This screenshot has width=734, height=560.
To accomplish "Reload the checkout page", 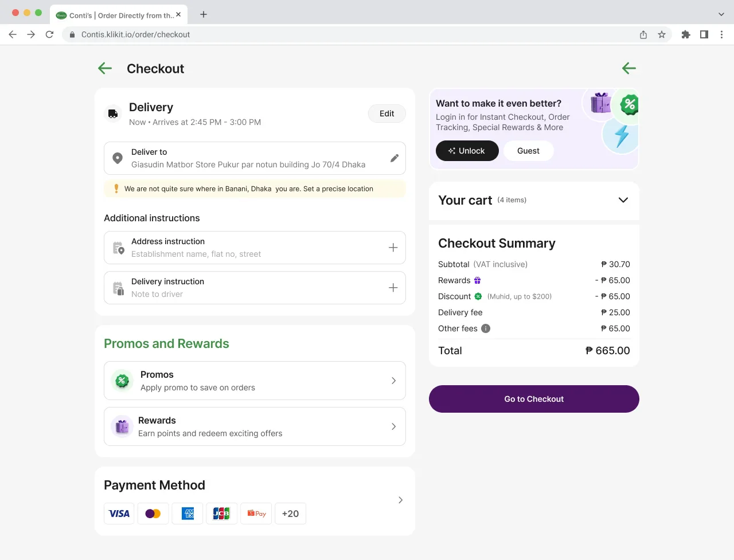I will click(49, 34).
